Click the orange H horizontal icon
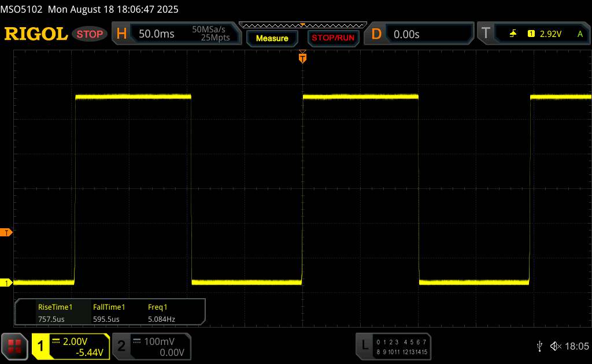 tap(121, 34)
